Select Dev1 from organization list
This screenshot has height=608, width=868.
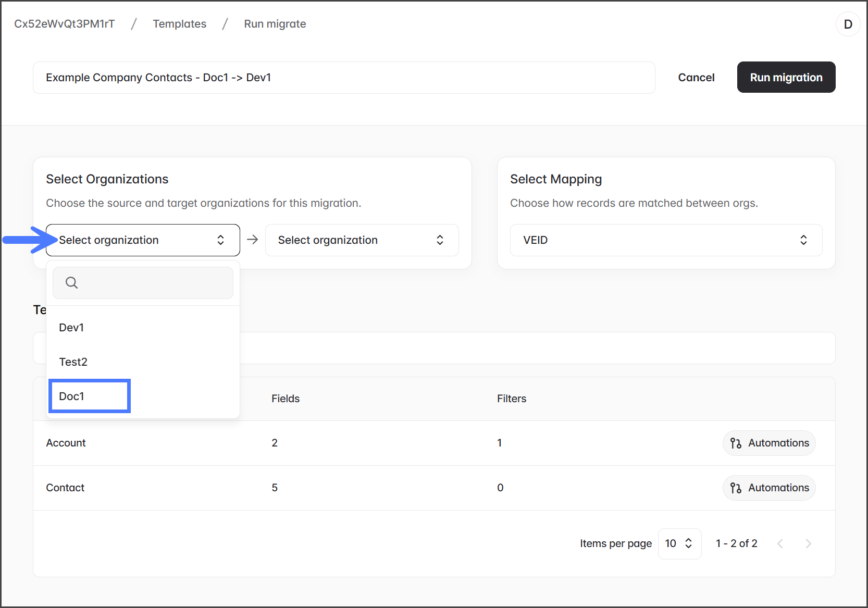pyautogui.click(x=72, y=328)
